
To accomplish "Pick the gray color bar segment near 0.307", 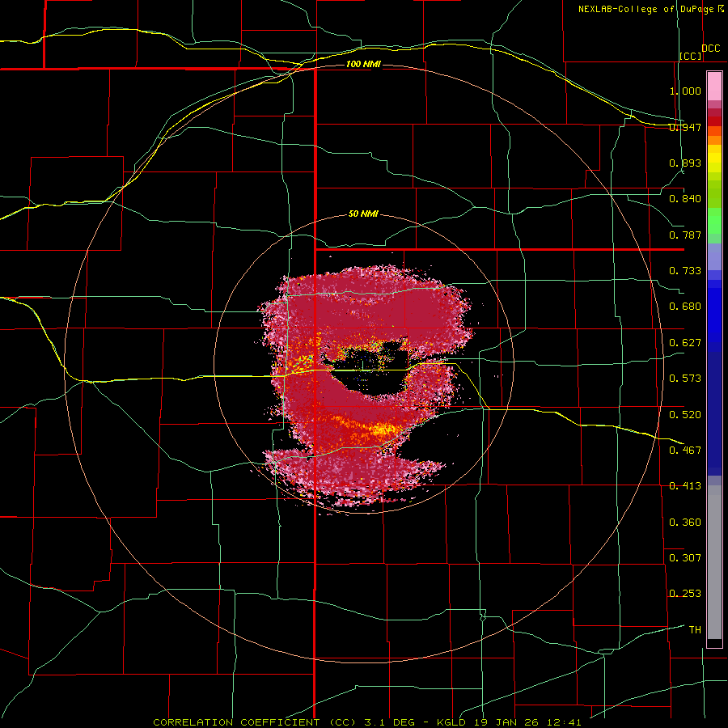I will pyautogui.click(x=714, y=562).
